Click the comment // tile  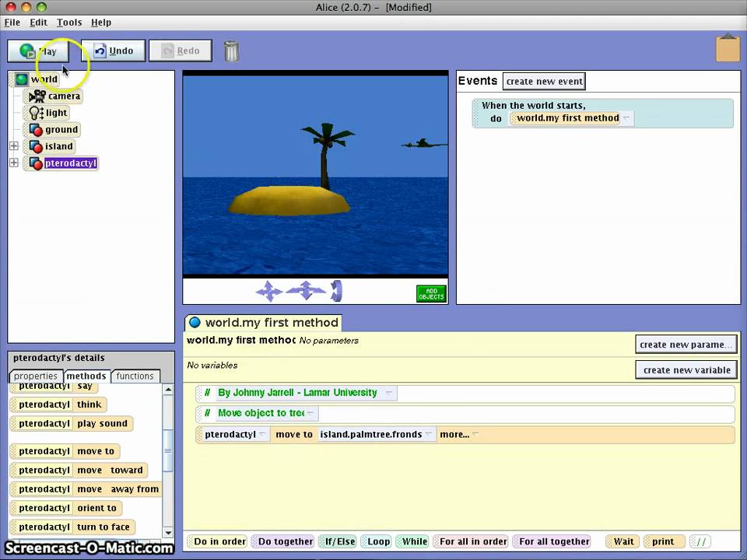[x=700, y=541]
